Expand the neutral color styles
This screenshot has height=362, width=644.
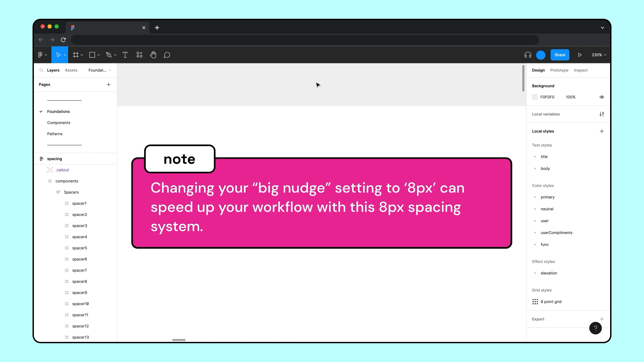point(535,209)
